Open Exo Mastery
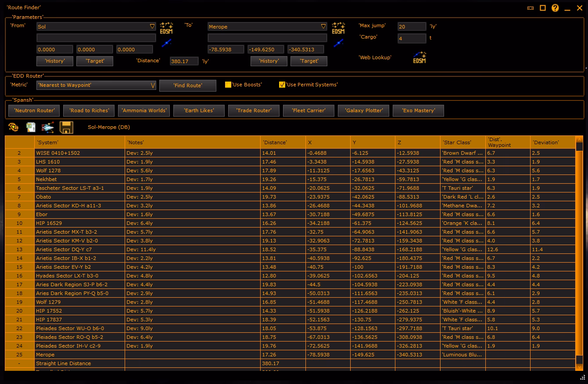Screen dimensions: 588x384 (x=419, y=110)
